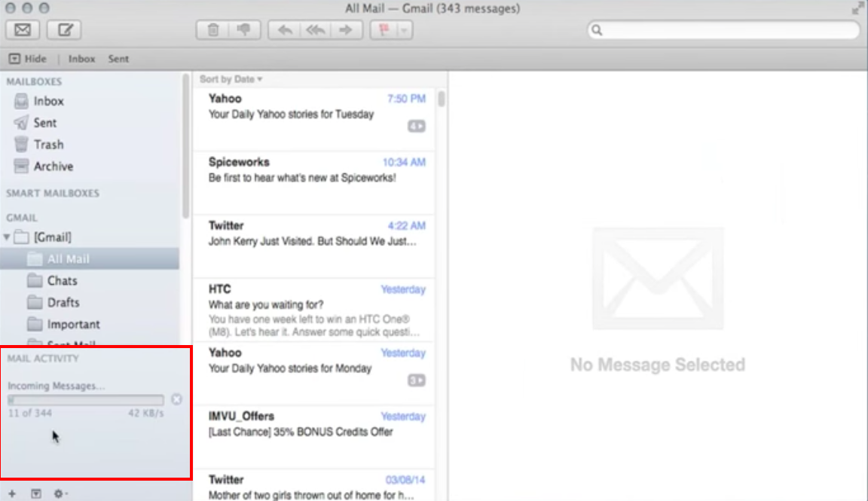Viewport: 868px width, 501px height.
Task: Click the Forward arrow icon
Action: point(346,30)
